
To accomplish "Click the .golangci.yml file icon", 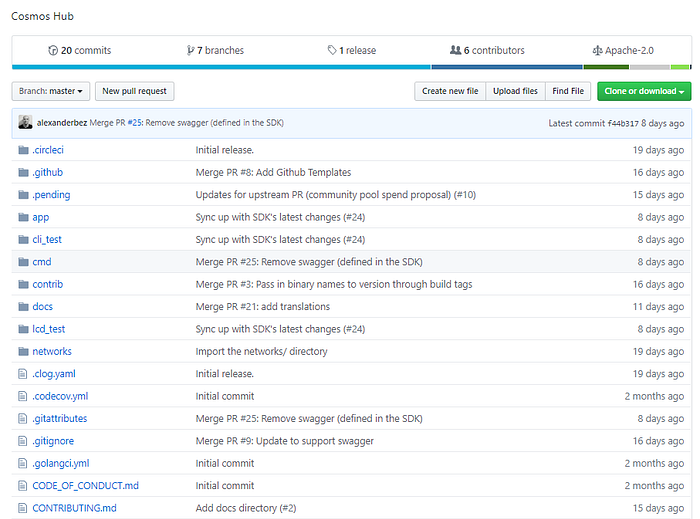I will [22, 463].
